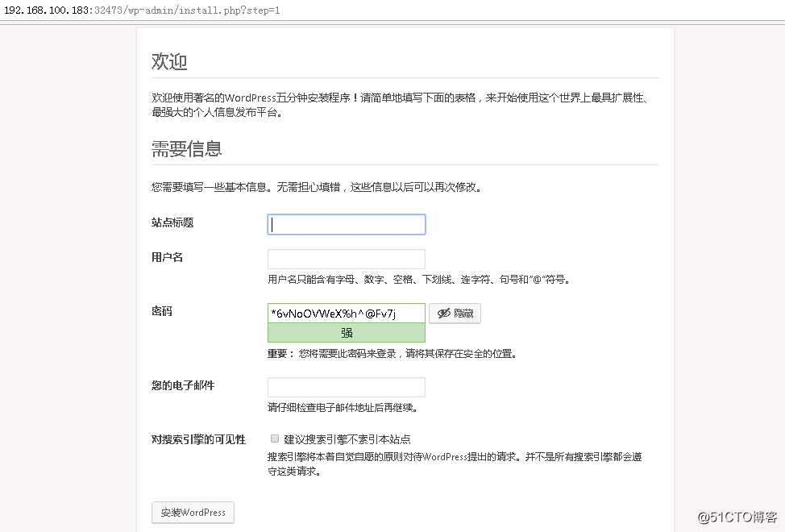This screenshot has width=785, height=532.
Task: Click the password strength indicator 强
Action: click(x=347, y=333)
